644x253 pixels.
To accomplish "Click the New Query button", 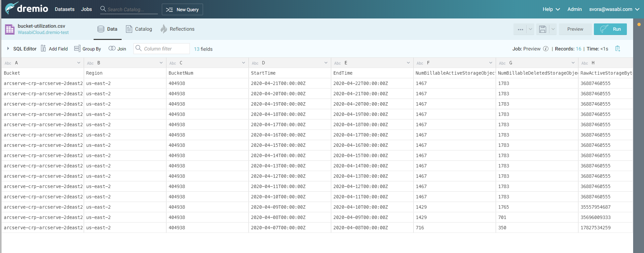I will 182,9.
